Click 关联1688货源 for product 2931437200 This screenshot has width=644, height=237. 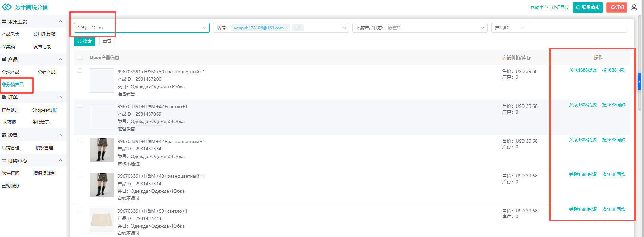(583, 70)
